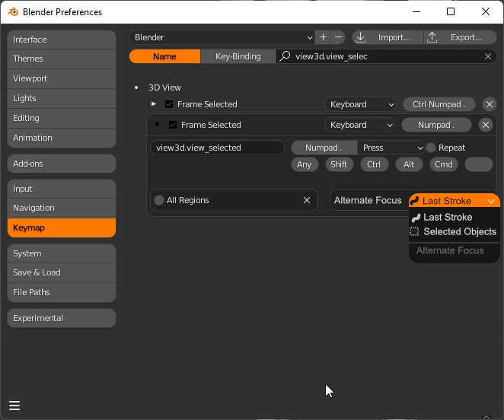Open Keyboard type dropdown for Ctrl Numpad entry

pyautogui.click(x=360, y=104)
